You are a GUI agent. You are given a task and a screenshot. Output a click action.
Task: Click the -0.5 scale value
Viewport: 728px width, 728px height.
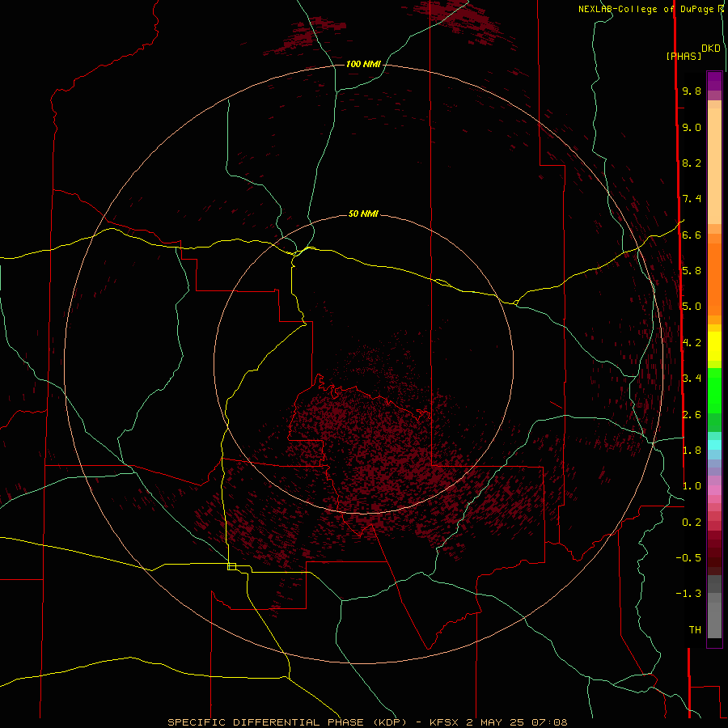(x=688, y=557)
